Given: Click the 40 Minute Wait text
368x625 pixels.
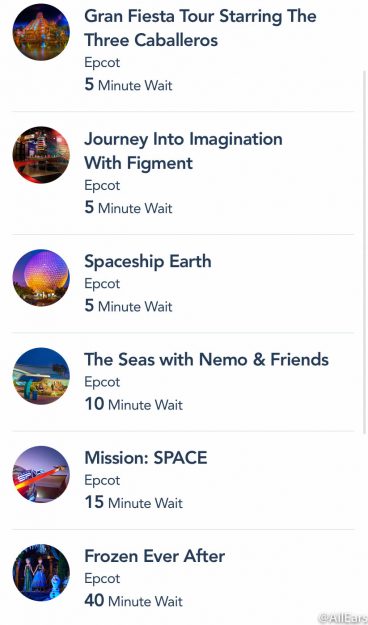Looking at the screenshot, I should click(x=134, y=601).
